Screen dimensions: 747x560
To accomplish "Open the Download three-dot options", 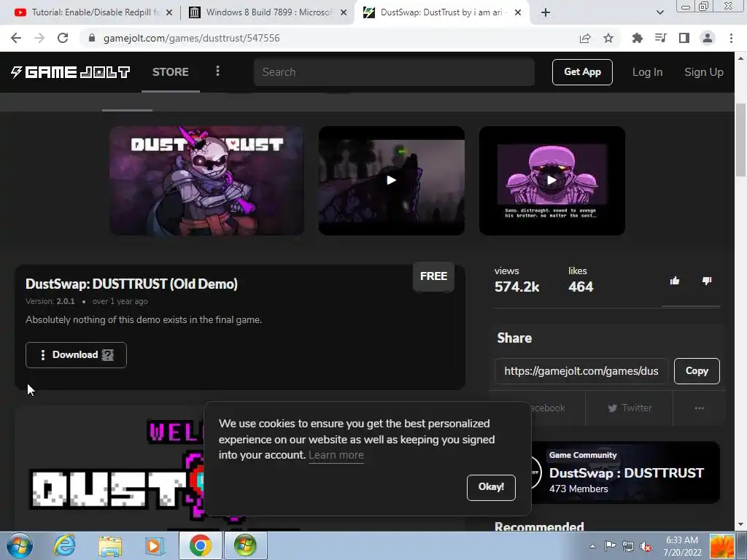I will coord(43,355).
